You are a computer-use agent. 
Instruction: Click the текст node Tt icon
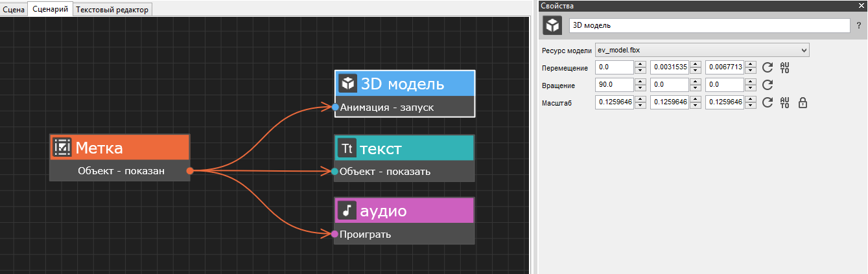(347, 149)
